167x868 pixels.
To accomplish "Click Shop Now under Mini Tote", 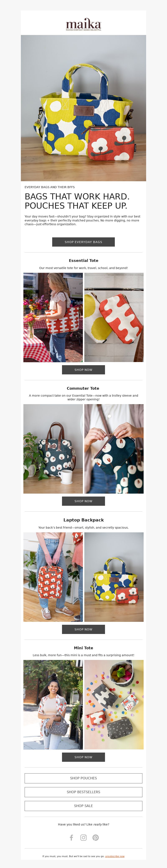I will tap(83, 757).
